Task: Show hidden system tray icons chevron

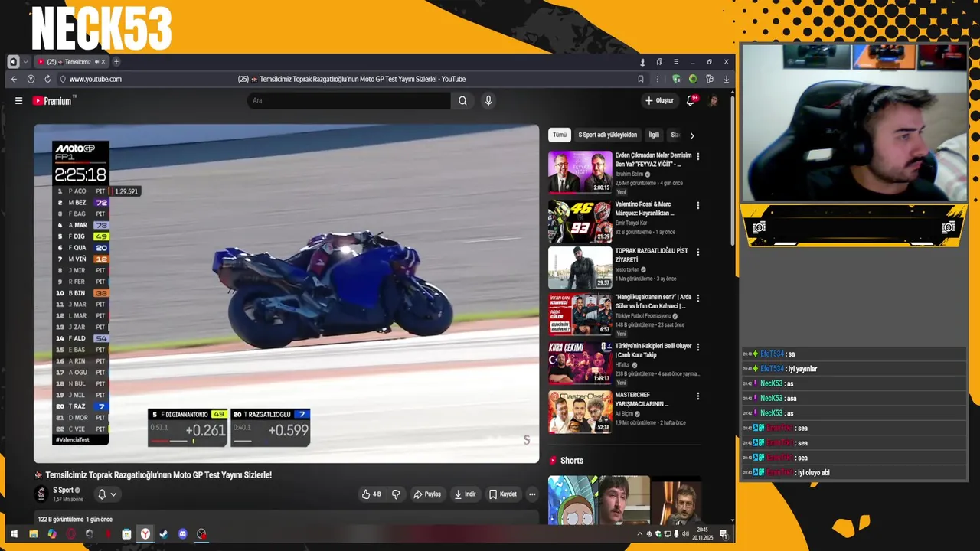Action: (639, 534)
